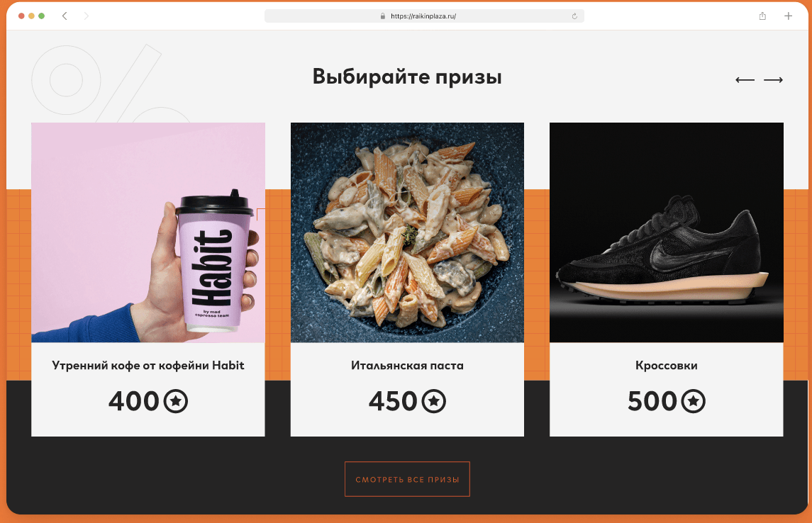Click star icon next to 500 points
The width and height of the screenshot is (812, 523).
click(693, 401)
